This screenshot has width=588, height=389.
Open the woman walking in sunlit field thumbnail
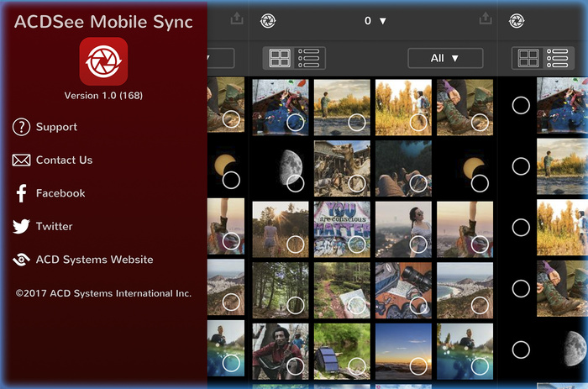pyautogui.click(x=281, y=229)
